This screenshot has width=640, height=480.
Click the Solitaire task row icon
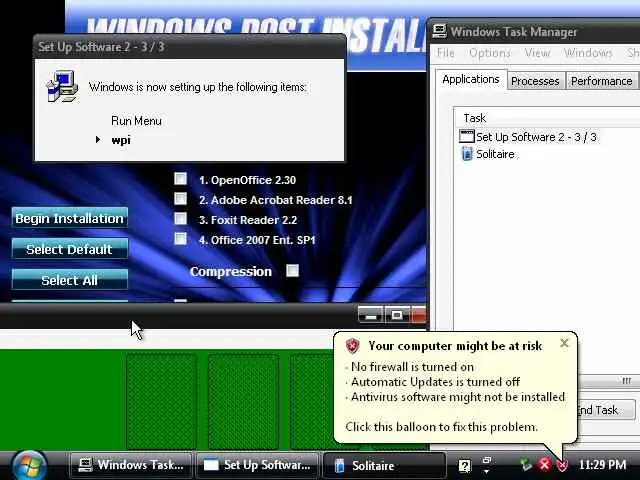pos(467,154)
